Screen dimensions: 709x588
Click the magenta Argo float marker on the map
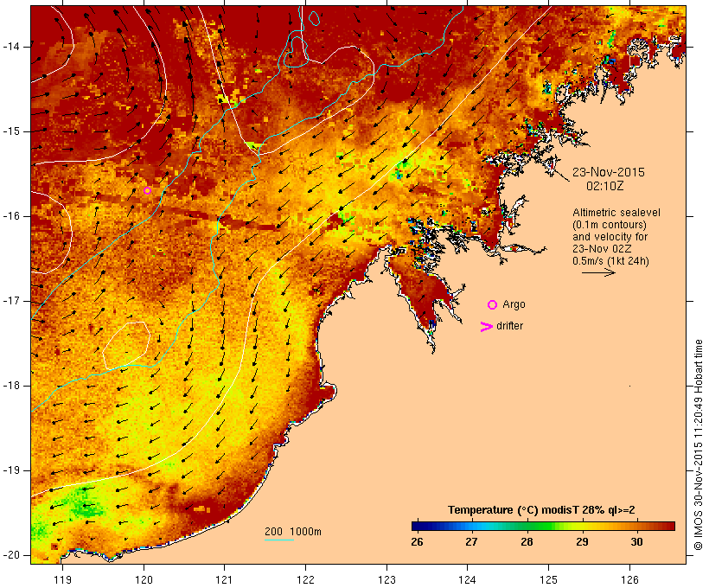(x=147, y=190)
